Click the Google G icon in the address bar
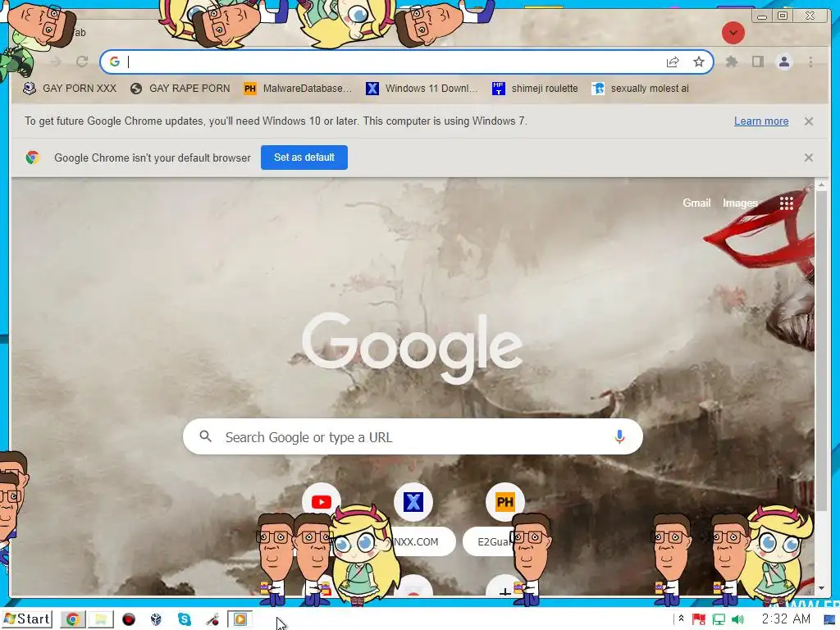Viewport: 840px width, 630px height. pos(115,62)
